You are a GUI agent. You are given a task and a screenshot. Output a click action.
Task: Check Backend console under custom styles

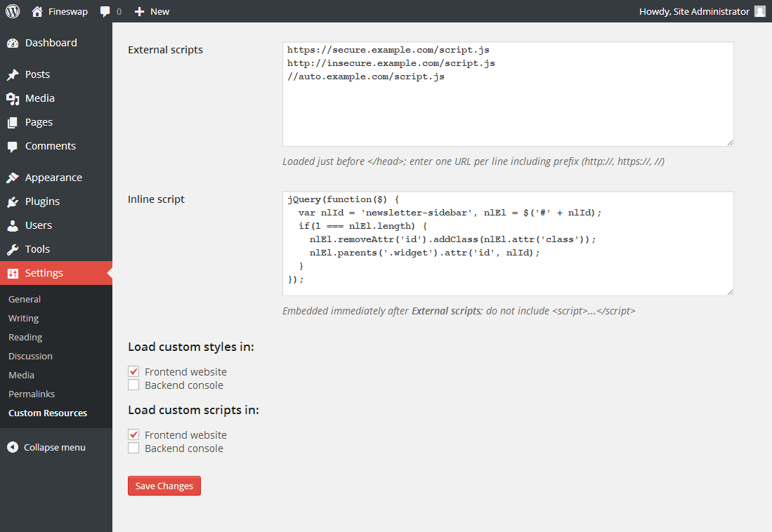(133, 385)
